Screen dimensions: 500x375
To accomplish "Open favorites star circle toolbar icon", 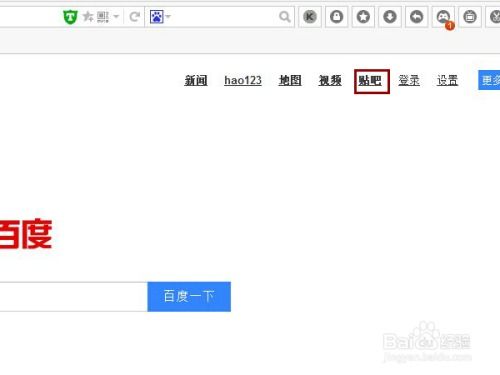I will coord(363,16).
